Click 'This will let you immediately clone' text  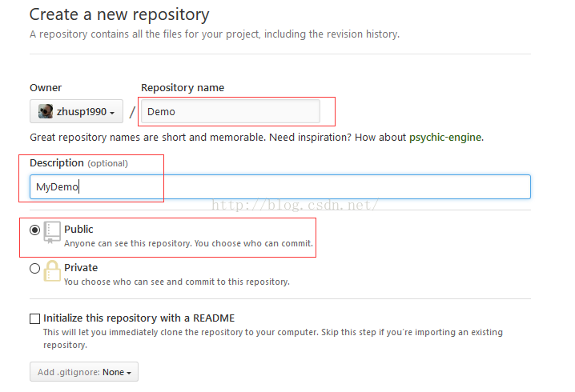click(x=273, y=338)
